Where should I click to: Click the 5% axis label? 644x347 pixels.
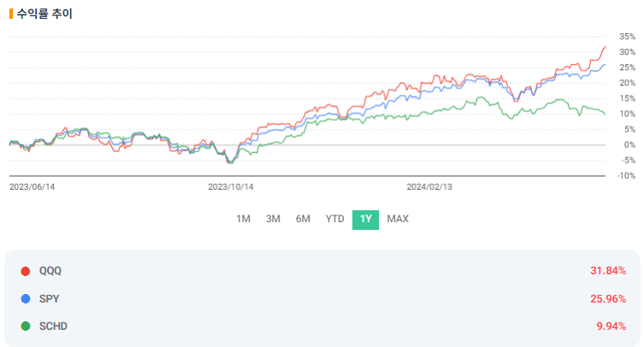[x=629, y=129]
